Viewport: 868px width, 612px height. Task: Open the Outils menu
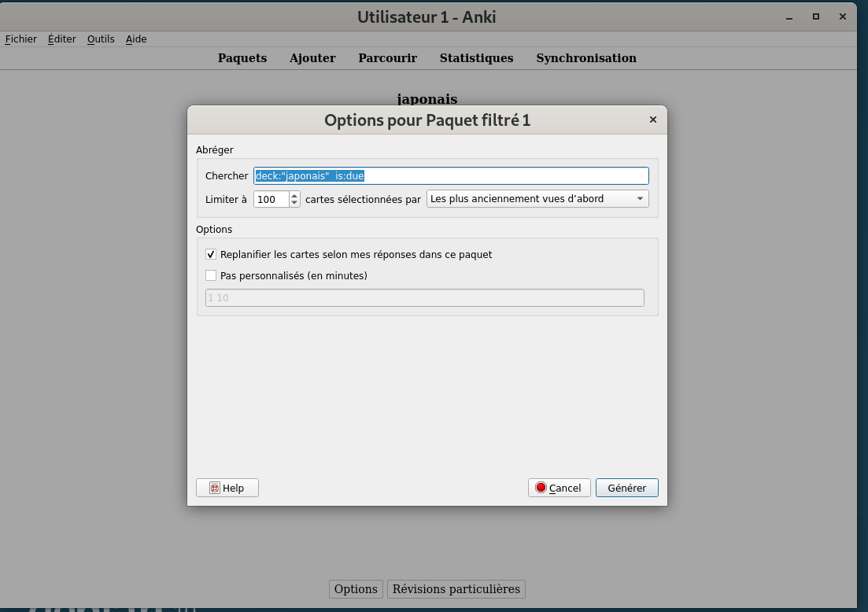pyautogui.click(x=101, y=39)
